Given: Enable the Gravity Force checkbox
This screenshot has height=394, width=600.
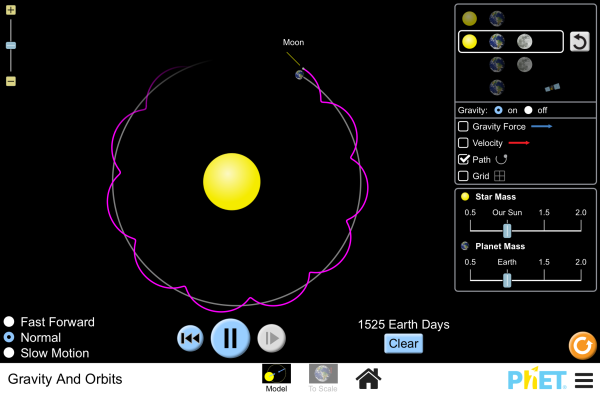Looking at the screenshot, I should [463, 126].
